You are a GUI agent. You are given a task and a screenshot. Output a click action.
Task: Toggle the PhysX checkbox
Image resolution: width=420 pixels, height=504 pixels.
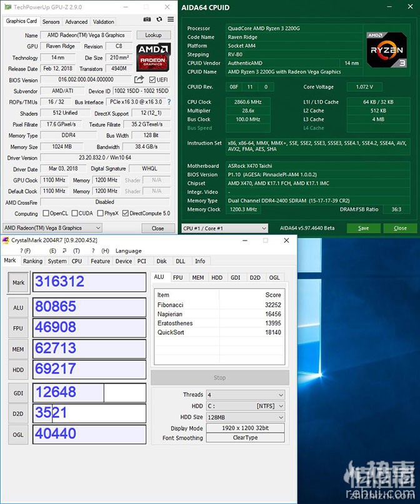101,213
